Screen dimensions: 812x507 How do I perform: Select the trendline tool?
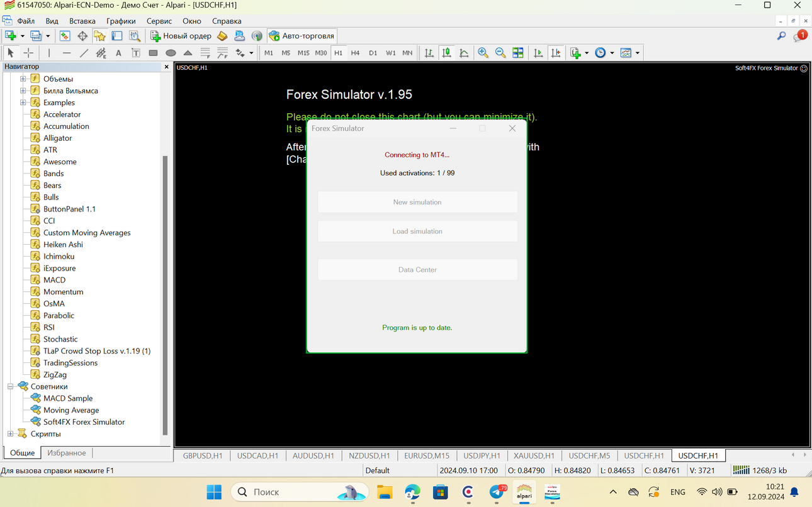coord(84,53)
